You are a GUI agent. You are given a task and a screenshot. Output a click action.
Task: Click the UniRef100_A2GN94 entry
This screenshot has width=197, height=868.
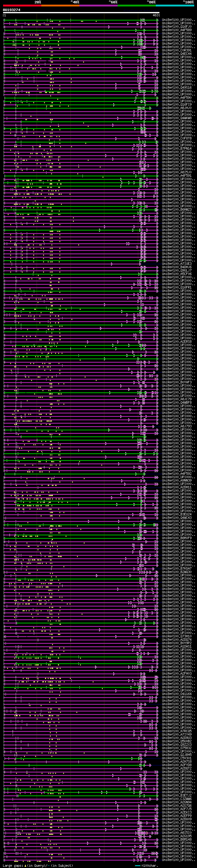tap(176, 802)
